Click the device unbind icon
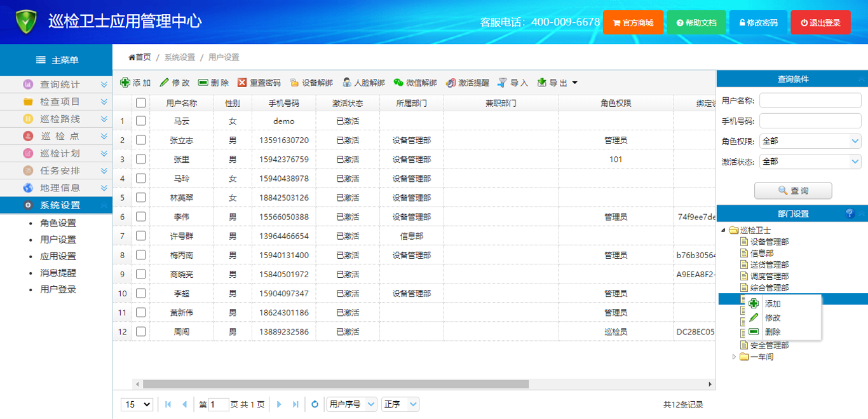Screen dimensions: 868x419 [294, 83]
